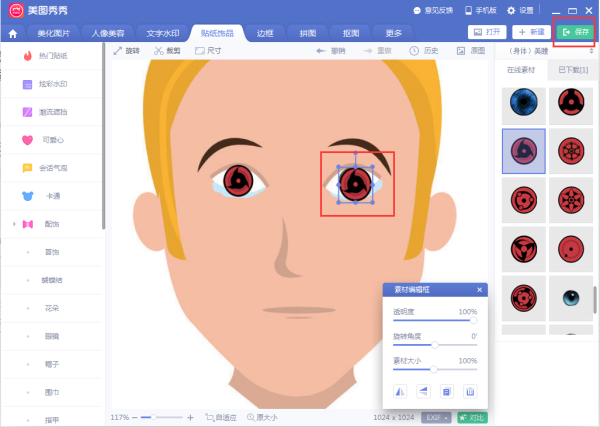600x427 pixels.
Task: Open 潮流遮挡 trendy cover category
Action: (x=52, y=112)
